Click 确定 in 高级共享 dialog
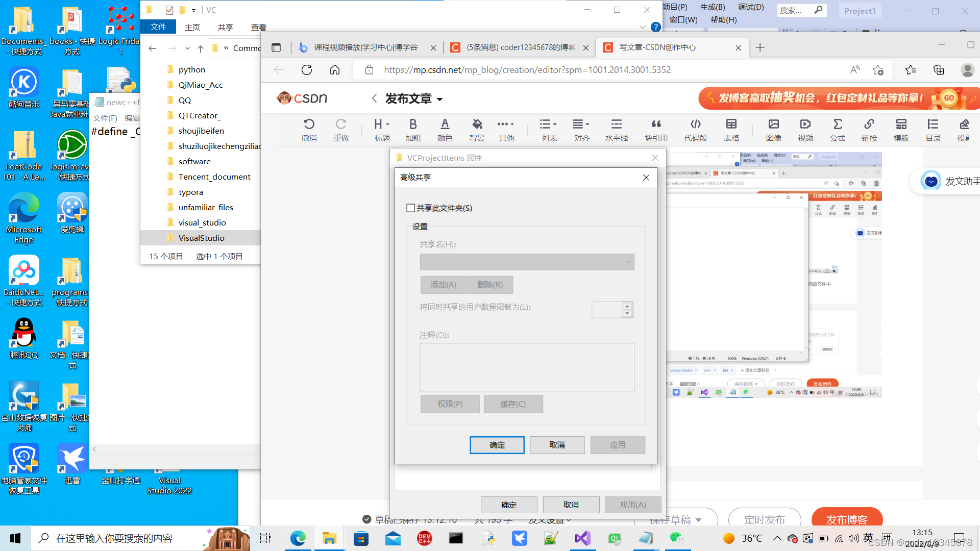The width and height of the screenshot is (980, 551). click(x=497, y=445)
